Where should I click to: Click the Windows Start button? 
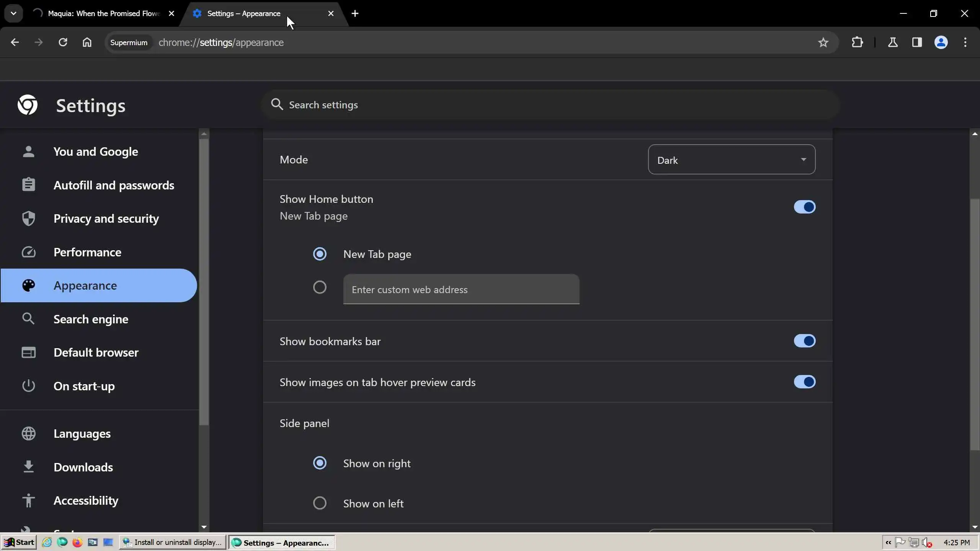pos(19,542)
